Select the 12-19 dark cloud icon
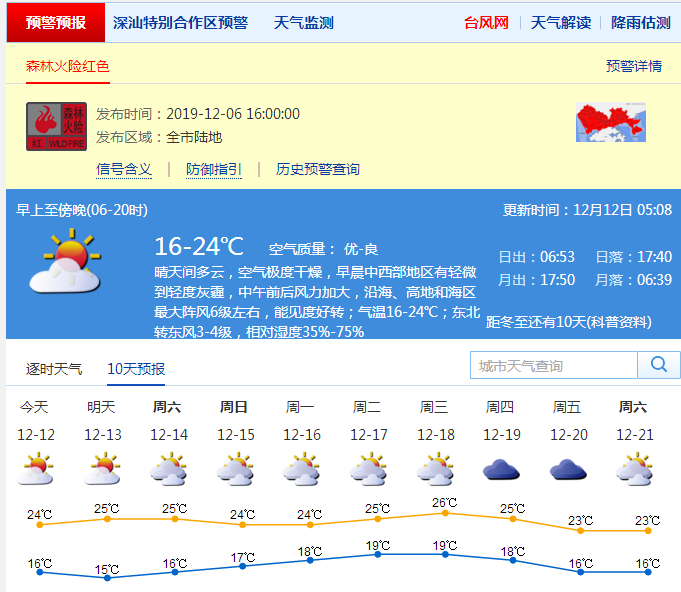This screenshot has width=681, height=592. click(x=502, y=469)
